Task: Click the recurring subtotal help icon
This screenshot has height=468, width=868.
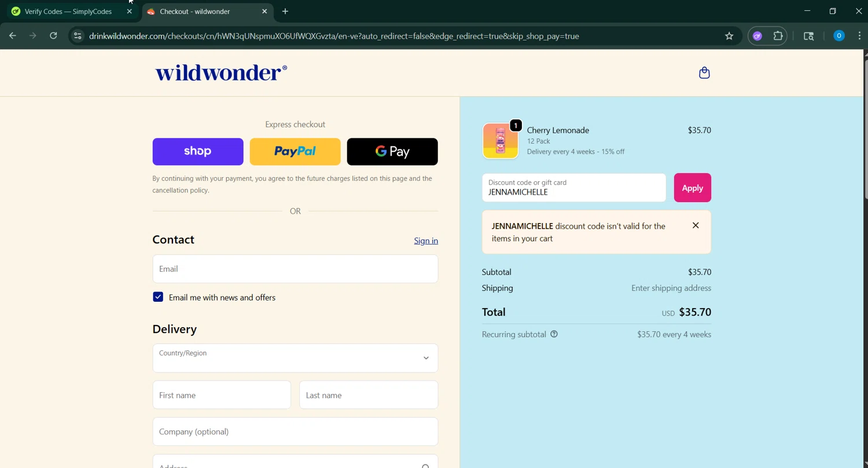Action: (554, 334)
